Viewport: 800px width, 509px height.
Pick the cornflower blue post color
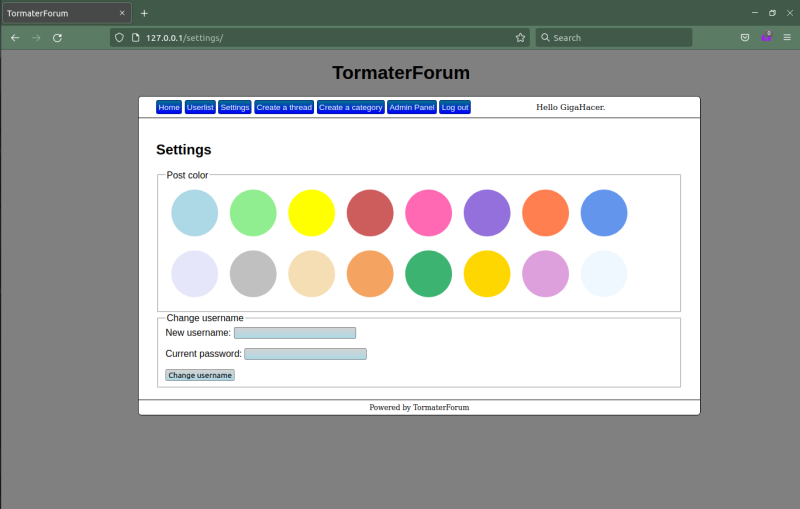[604, 213]
